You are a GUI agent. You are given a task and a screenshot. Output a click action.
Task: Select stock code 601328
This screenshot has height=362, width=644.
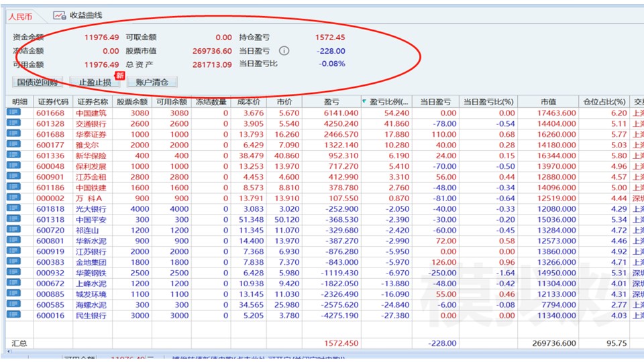[x=50, y=123]
